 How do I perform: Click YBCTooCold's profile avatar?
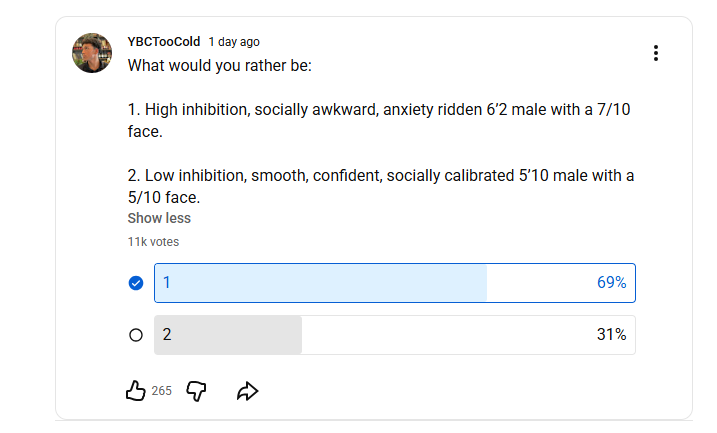tap(92, 53)
